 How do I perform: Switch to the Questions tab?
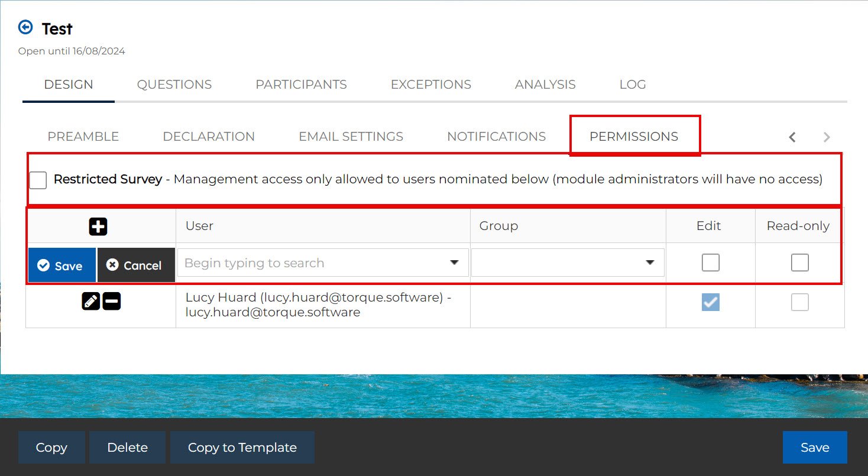click(x=174, y=85)
